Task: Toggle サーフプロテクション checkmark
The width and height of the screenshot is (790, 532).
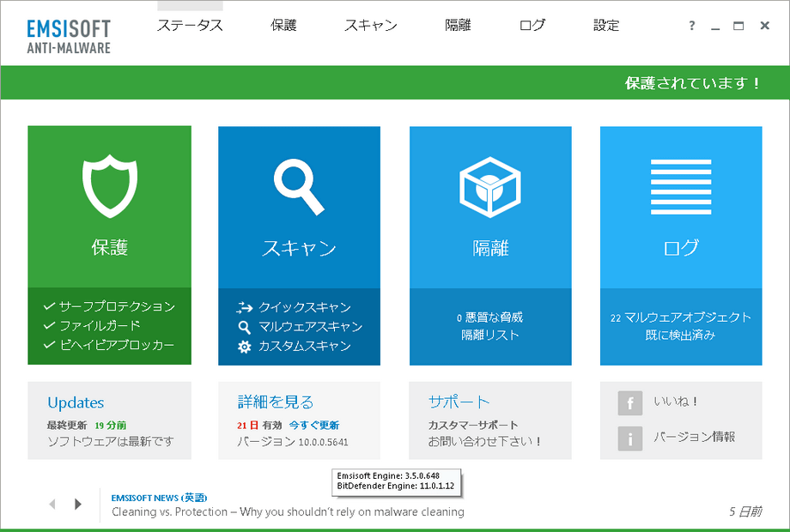Action: click(49, 306)
